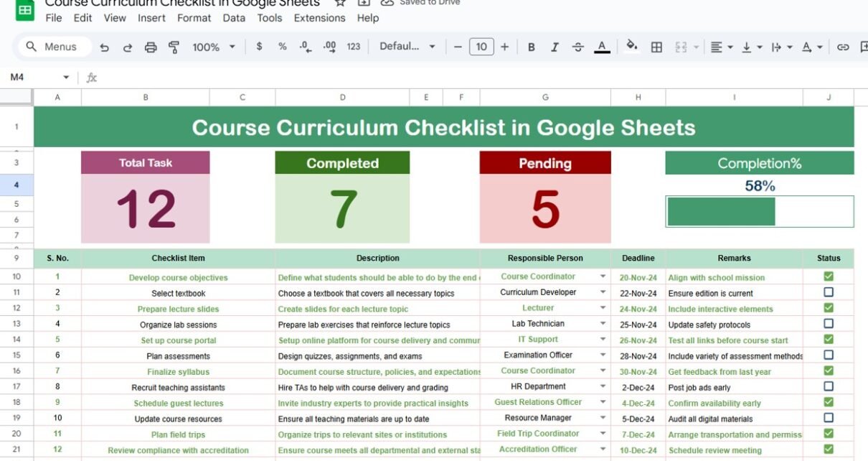The image size is (868, 461).
Task: Click the Redo icon
Action: click(128, 47)
